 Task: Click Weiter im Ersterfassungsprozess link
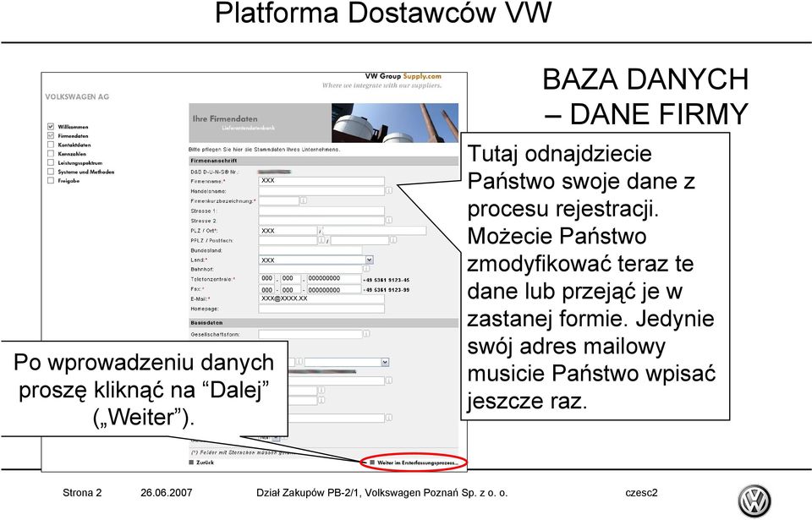point(414,463)
